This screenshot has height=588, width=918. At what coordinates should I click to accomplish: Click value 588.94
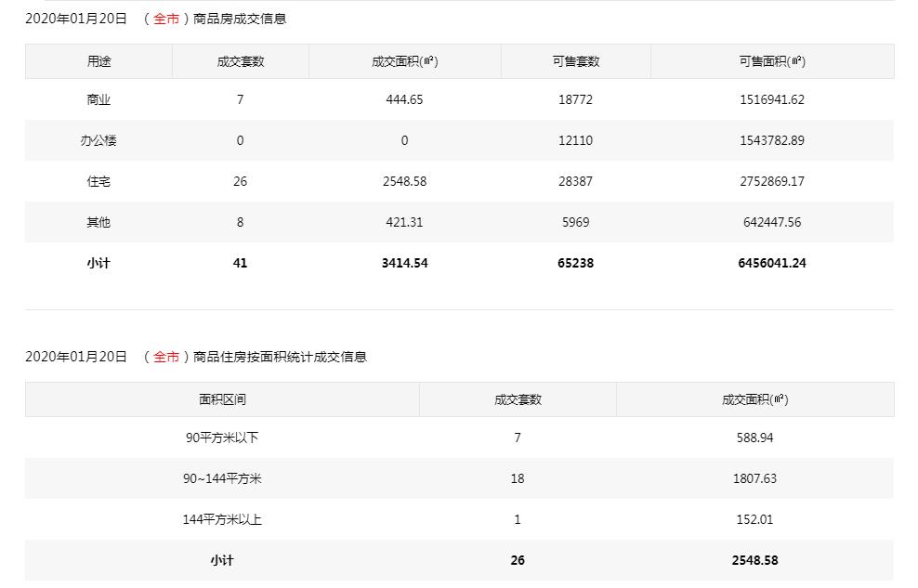pos(754,438)
